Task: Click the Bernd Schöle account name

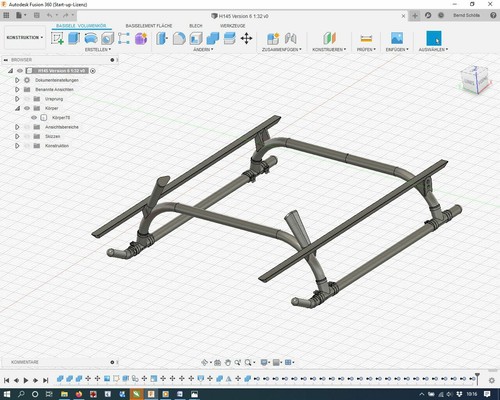Action: [x=466, y=15]
